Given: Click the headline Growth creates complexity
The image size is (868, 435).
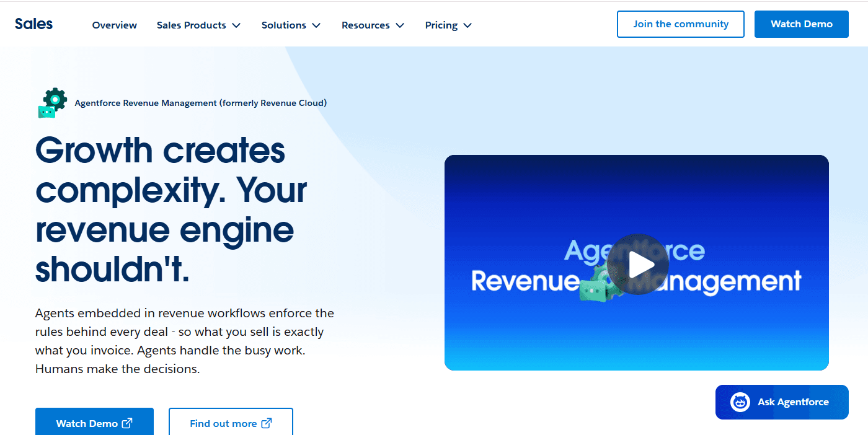Looking at the screenshot, I should [171, 210].
